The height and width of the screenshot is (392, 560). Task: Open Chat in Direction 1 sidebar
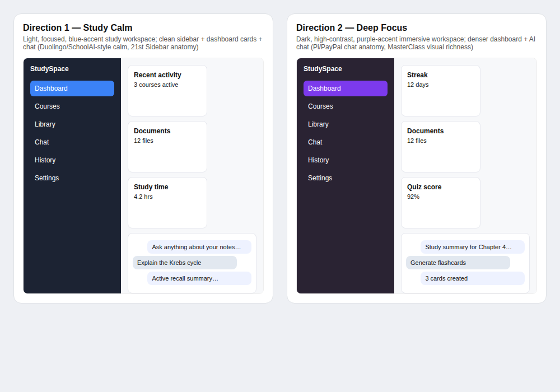[x=72, y=142]
